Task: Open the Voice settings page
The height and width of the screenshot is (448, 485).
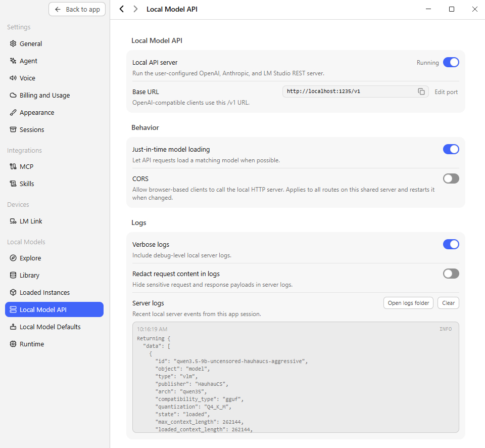Action: [54, 78]
